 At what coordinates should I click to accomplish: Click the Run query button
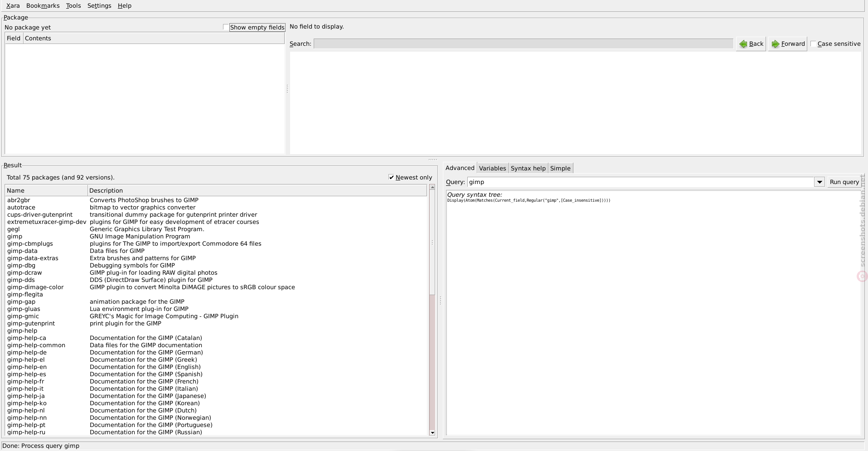click(x=844, y=182)
